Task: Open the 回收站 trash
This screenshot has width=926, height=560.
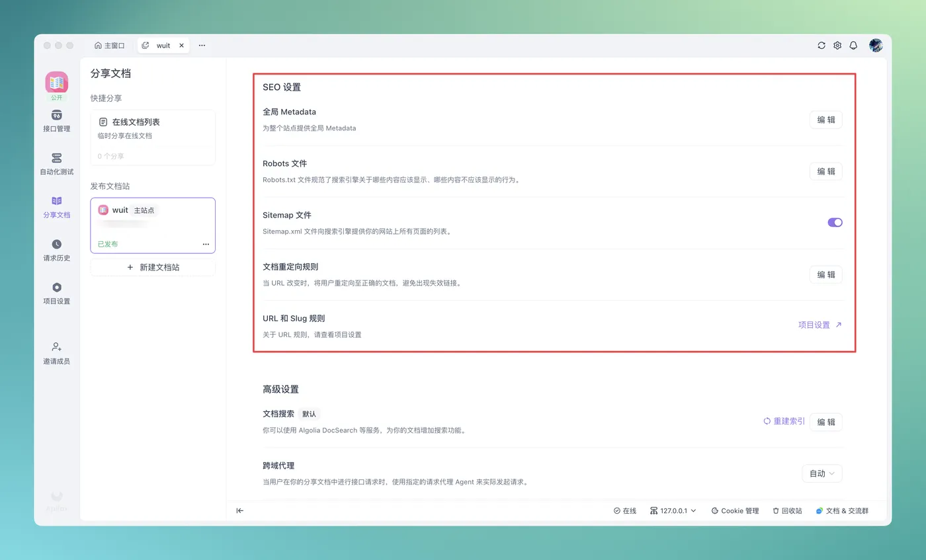Action: (x=787, y=511)
